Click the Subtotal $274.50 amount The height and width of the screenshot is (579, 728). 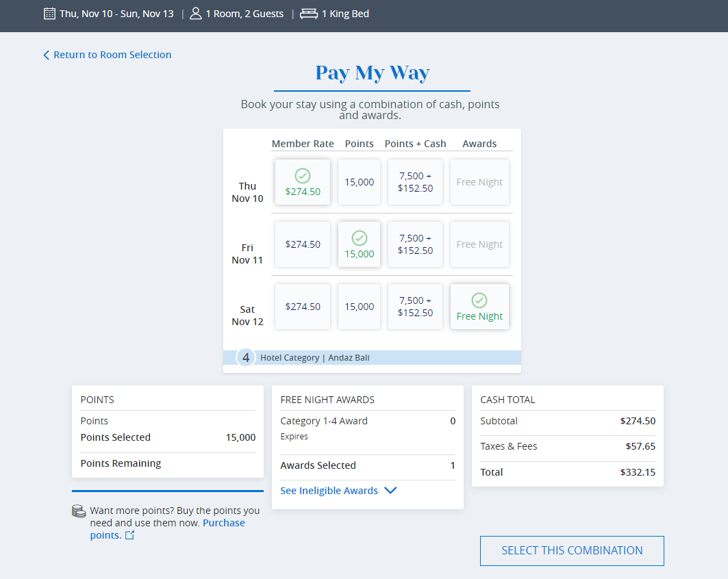pyautogui.click(x=638, y=422)
